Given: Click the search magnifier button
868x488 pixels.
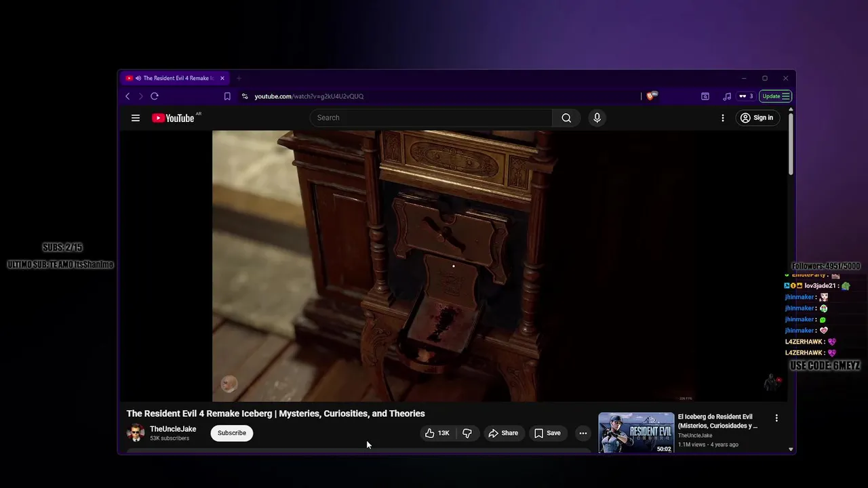Looking at the screenshot, I should click(566, 118).
